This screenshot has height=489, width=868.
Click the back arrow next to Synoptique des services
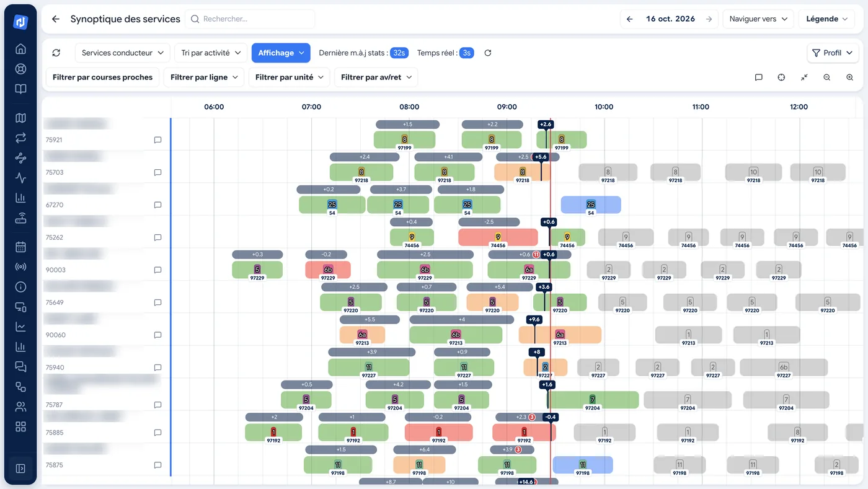point(56,19)
